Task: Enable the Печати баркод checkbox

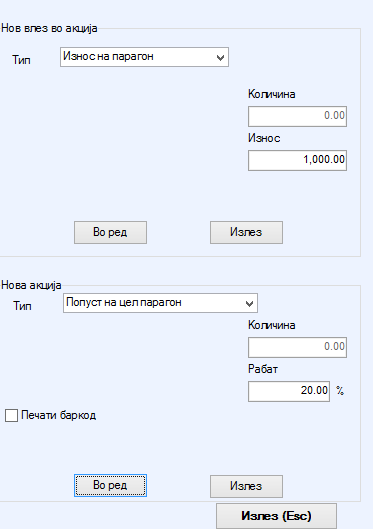Action: tap(11, 416)
